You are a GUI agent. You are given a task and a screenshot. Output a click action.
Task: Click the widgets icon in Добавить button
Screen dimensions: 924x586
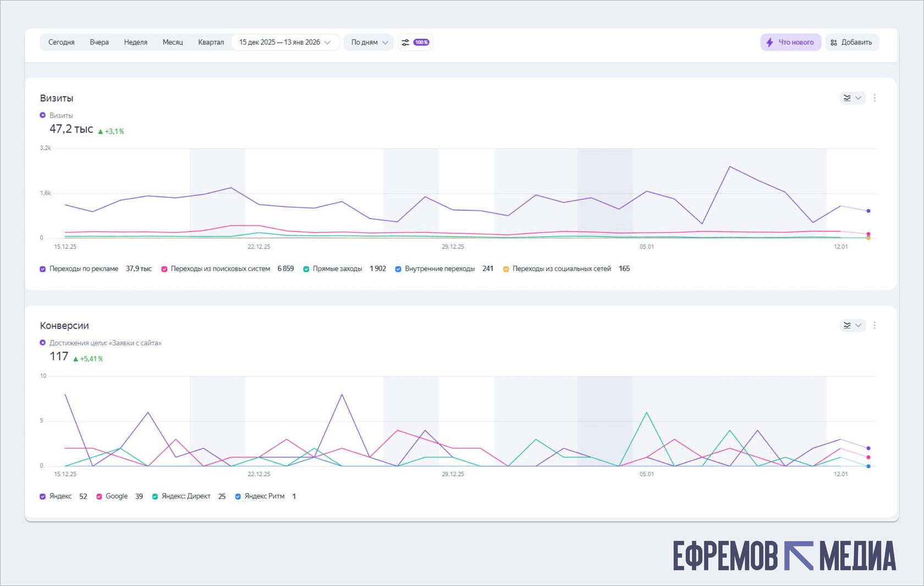(x=834, y=42)
